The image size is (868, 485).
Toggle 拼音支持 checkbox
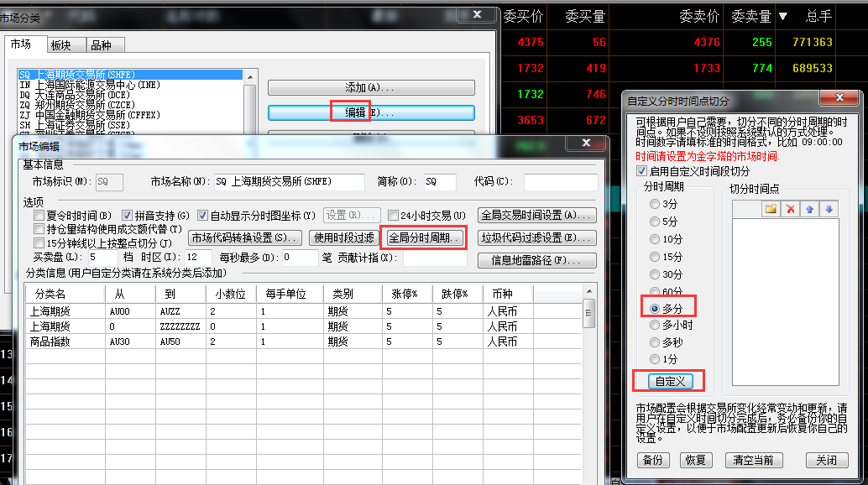pyautogui.click(x=128, y=216)
